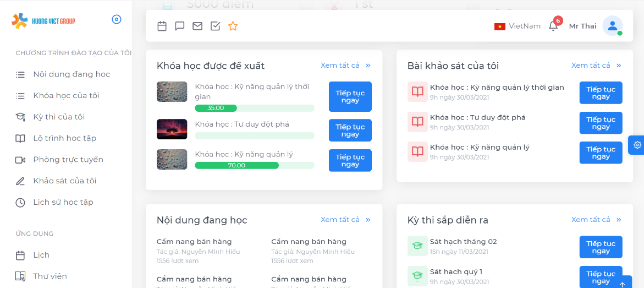Open the calendar icon in top toolbar

(162, 26)
